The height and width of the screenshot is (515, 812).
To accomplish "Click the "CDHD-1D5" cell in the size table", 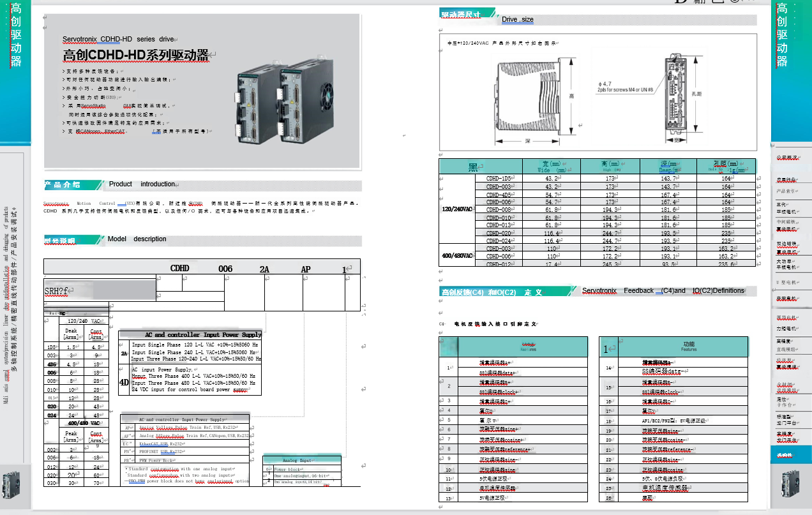I will click(x=499, y=179).
